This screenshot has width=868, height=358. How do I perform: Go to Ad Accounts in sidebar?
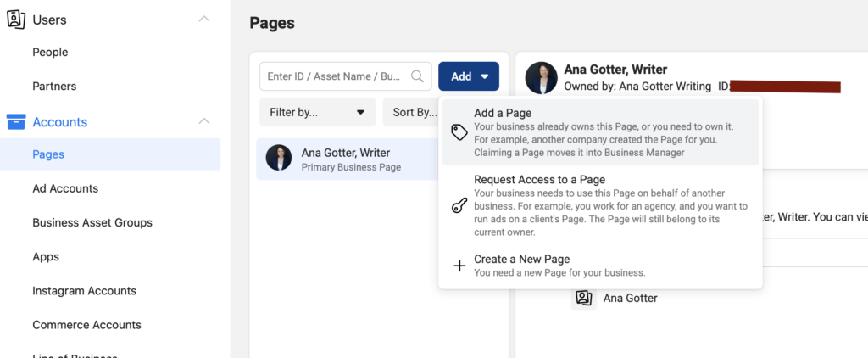coord(65,188)
